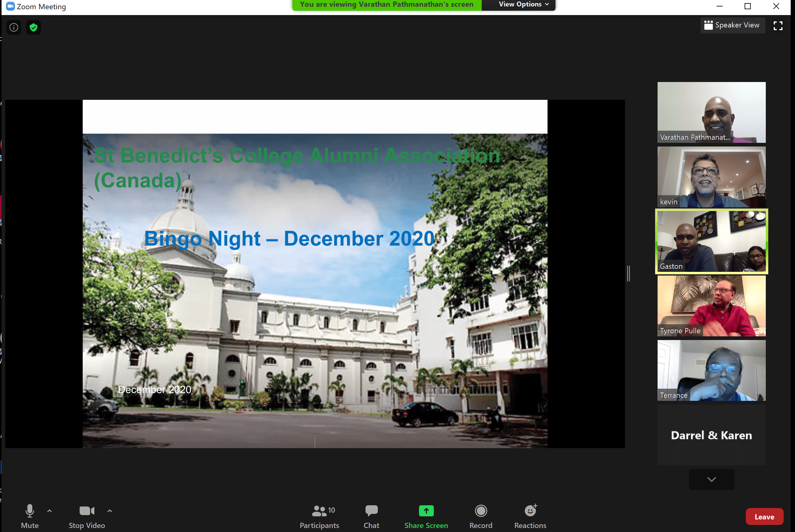The height and width of the screenshot is (532, 795).
Task: Open the meeting information icon
Action: tap(14, 27)
